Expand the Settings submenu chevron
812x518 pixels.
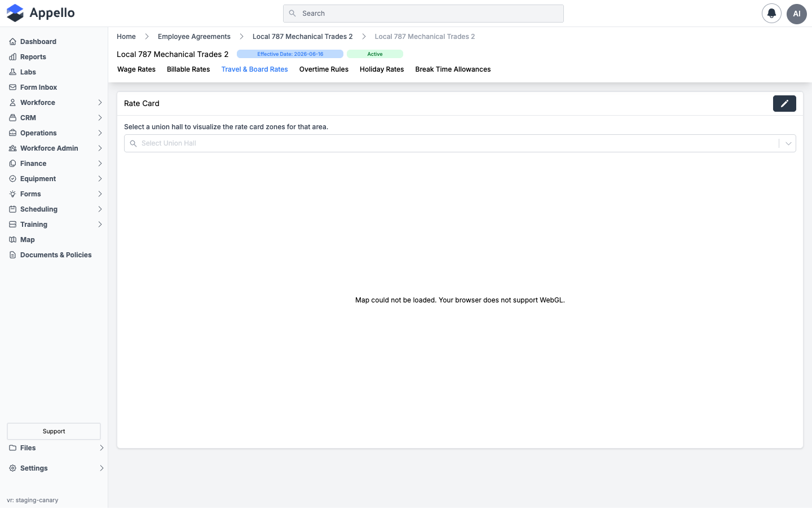click(101, 468)
